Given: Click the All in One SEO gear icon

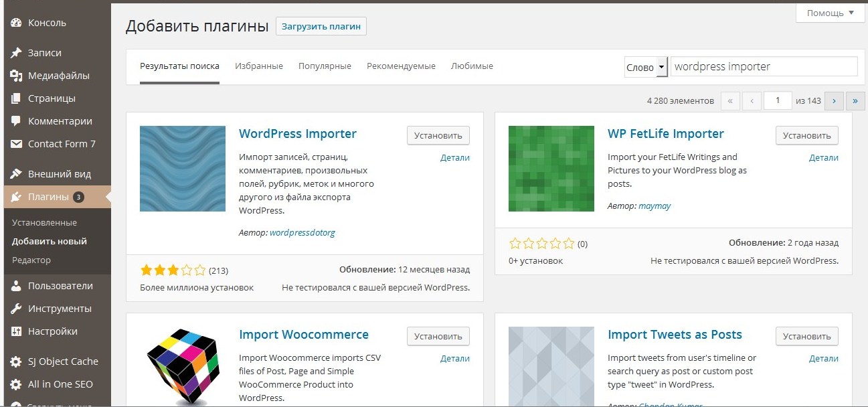Looking at the screenshot, I should [16, 384].
